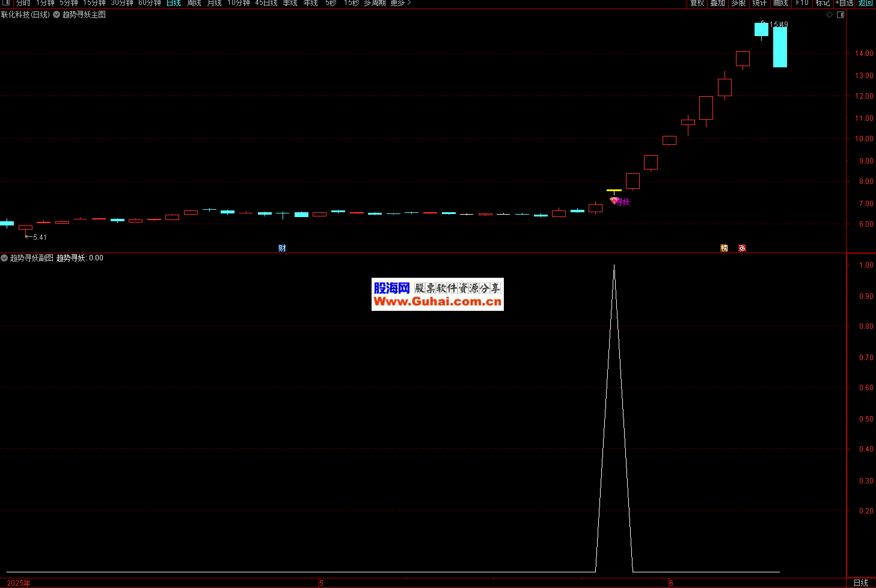The height and width of the screenshot is (588, 876).
Task: Switch to 周线 weekly chart
Action: click(x=194, y=3)
